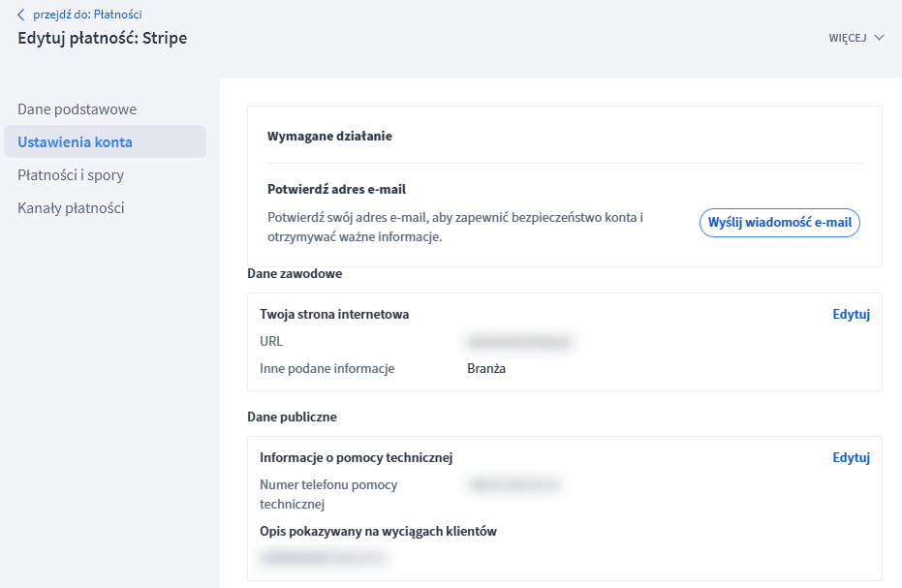Select Ustawienia konta in the sidebar
The width and height of the screenshot is (902, 588).
(75, 142)
